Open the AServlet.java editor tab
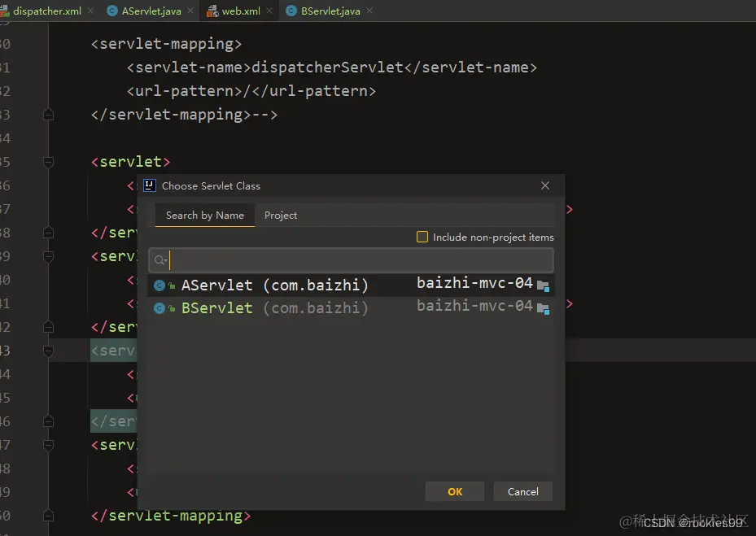Viewport: 756px width, 536px height. tap(151, 11)
